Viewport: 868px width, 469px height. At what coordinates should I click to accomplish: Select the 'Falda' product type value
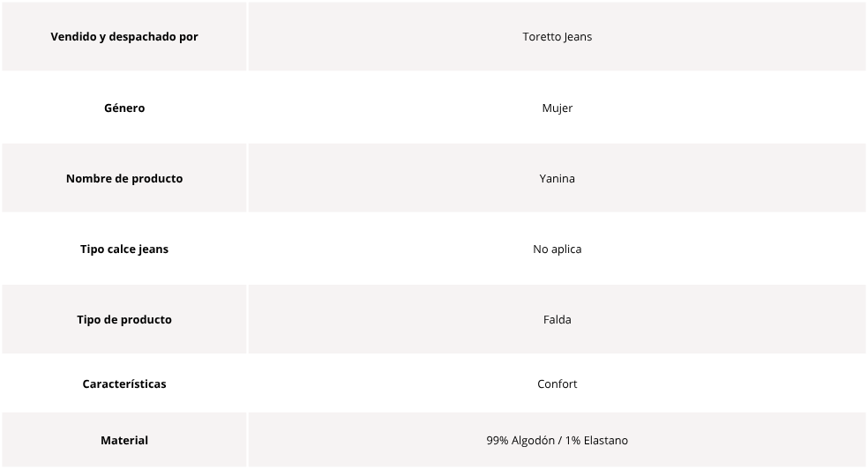557,320
